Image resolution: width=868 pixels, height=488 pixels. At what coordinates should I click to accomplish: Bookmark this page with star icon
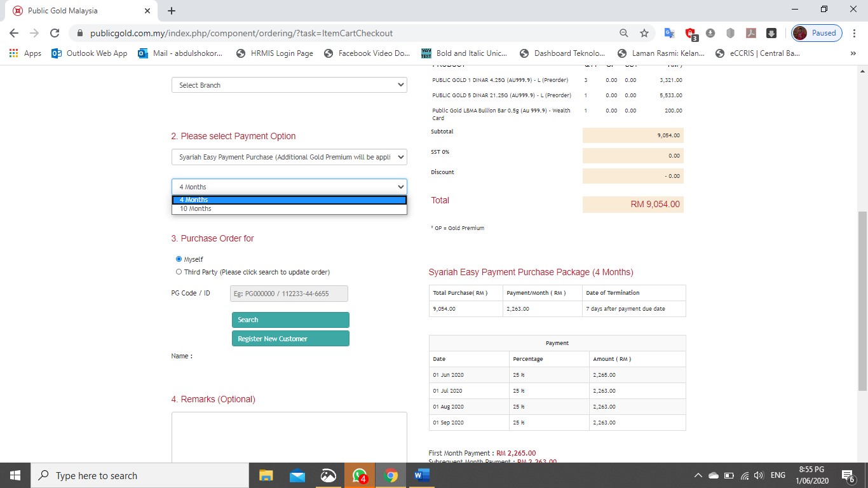(x=644, y=33)
